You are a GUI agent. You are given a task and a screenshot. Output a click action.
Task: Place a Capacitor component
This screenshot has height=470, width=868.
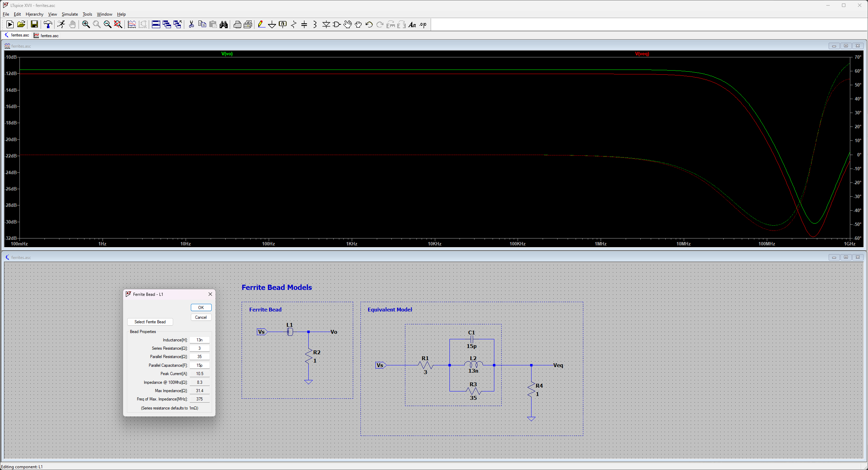click(x=305, y=24)
